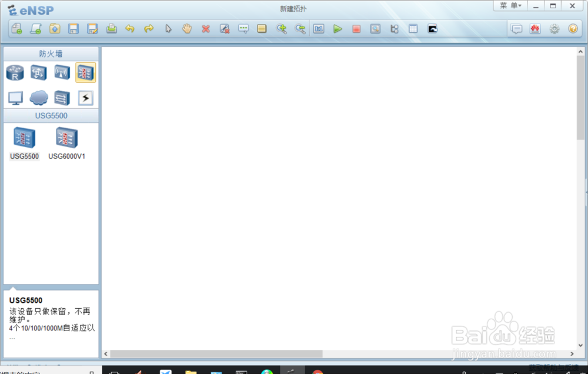The width and height of the screenshot is (588, 374).
Task: Select the Cloud device category
Action: 39,98
